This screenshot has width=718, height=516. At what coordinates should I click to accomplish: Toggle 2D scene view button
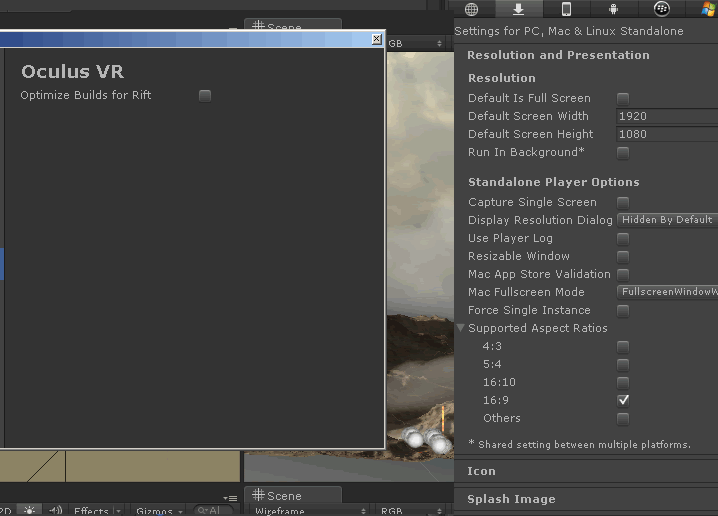[7, 511]
